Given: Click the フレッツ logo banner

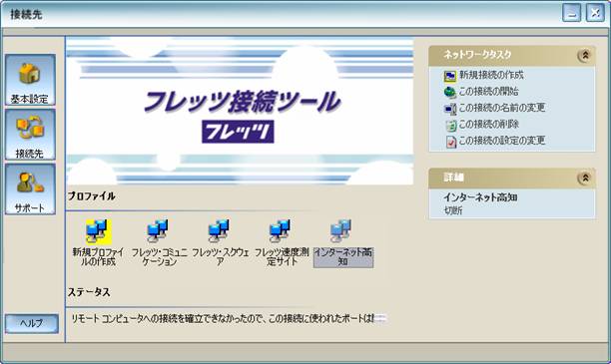Looking at the screenshot, I should coord(238,132).
